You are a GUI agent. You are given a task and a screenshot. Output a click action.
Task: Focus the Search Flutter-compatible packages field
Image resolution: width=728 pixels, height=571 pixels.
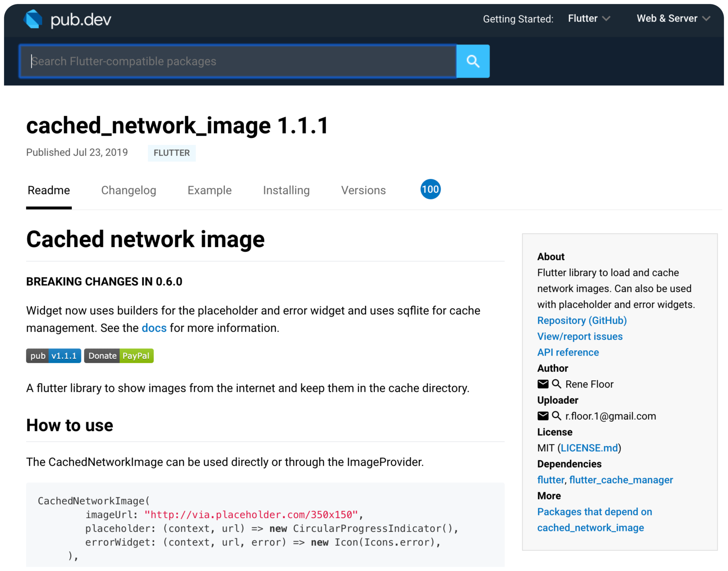tap(237, 61)
